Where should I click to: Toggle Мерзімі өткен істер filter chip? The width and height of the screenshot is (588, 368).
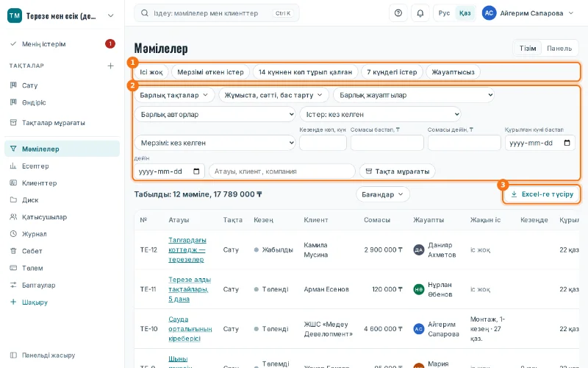[210, 71]
